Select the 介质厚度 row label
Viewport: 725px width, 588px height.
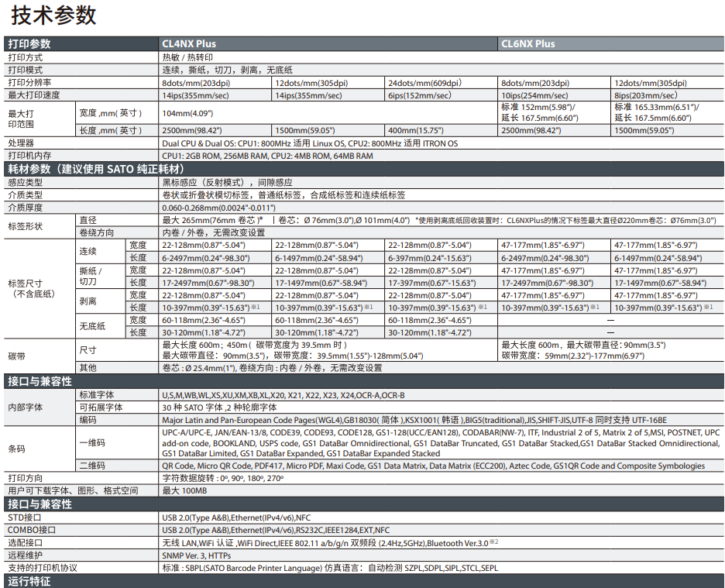[25, 207]
